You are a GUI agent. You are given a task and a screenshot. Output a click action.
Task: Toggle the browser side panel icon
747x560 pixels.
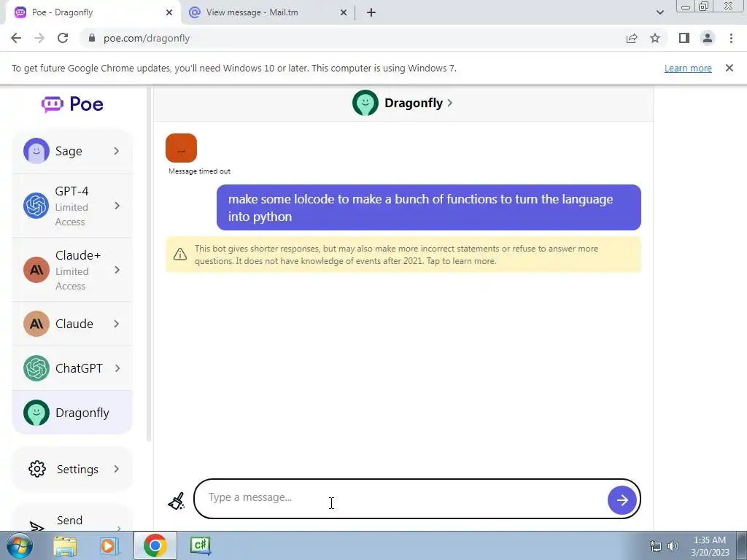pyautogui.click(x=684, y=38)
